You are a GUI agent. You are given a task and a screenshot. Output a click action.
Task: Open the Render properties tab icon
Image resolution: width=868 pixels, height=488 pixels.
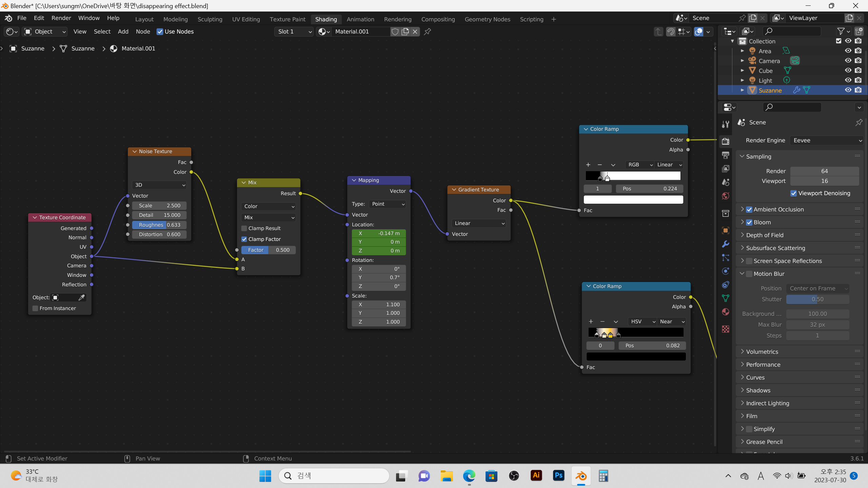pyautogui.click(x=726, y=141)
